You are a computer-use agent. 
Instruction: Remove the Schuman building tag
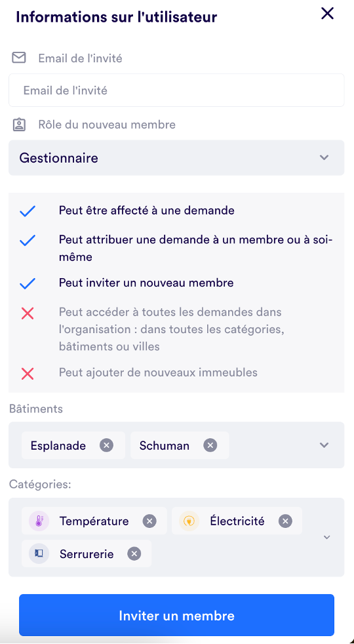click(x=210, y=445)
